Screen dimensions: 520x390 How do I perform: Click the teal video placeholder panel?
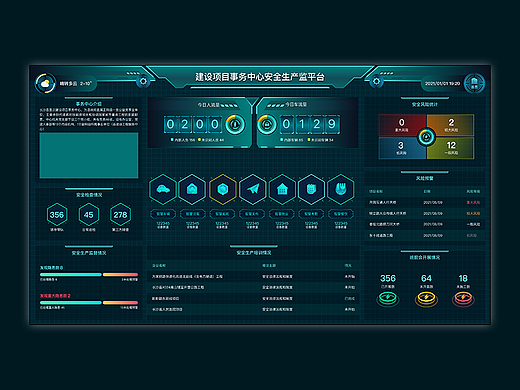point(89,155)
